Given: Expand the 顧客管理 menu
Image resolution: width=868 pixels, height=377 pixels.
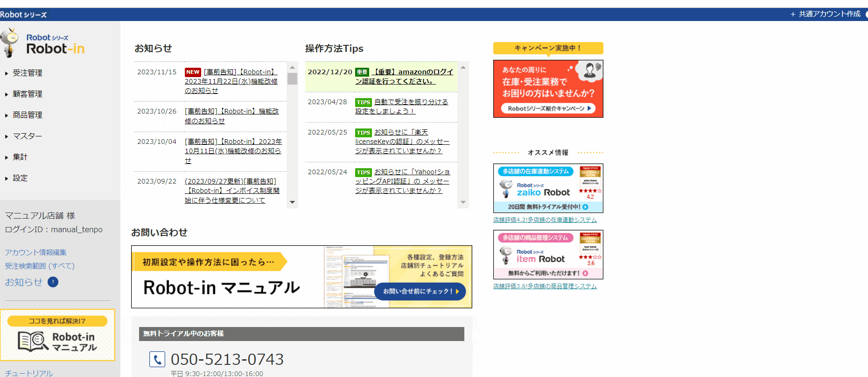Looking at the screenshot, I should click(x=28, y=94).
